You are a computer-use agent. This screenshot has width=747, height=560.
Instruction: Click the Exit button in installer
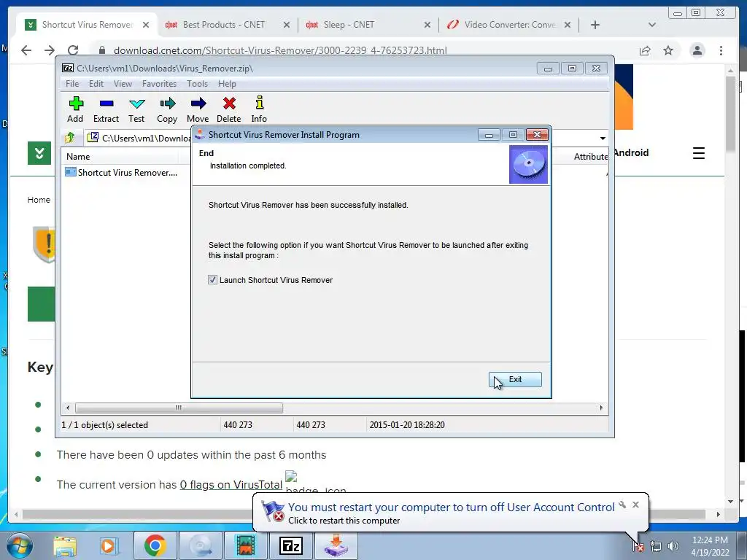pos(515,379)
